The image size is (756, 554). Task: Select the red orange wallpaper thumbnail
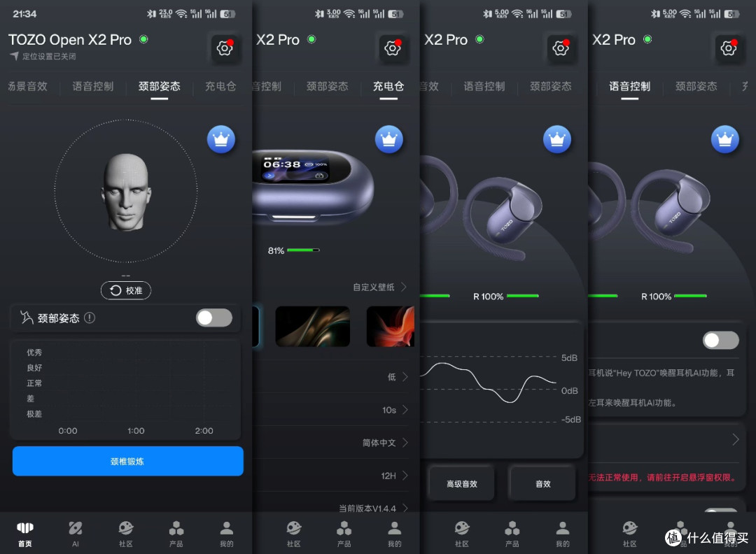pos(391,327)
